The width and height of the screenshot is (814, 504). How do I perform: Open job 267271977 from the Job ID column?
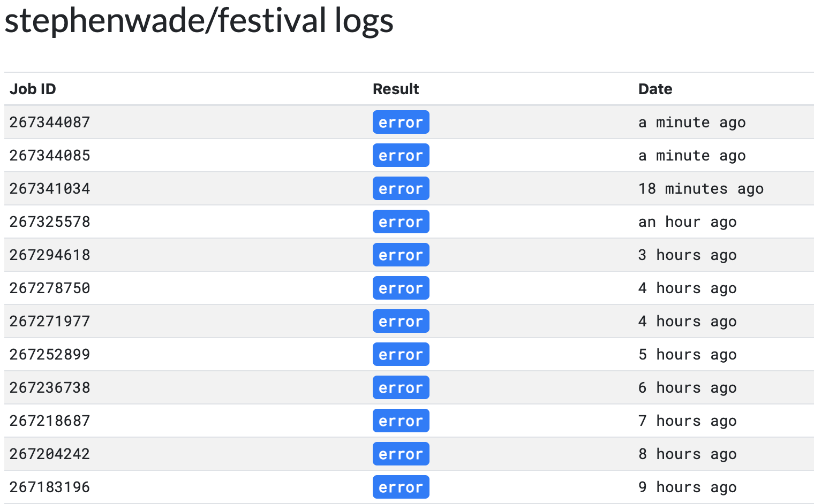[x=49, y=321]
